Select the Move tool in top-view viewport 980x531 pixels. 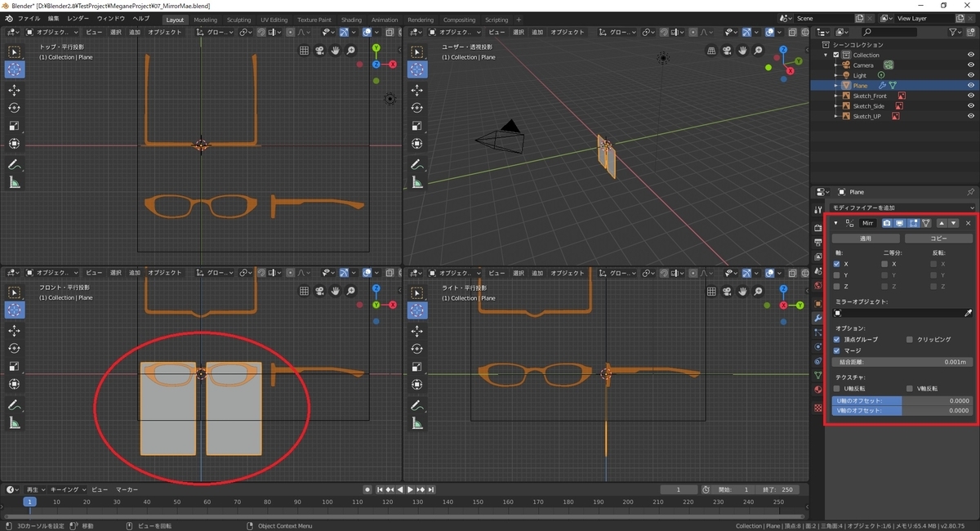coord(14,90)
